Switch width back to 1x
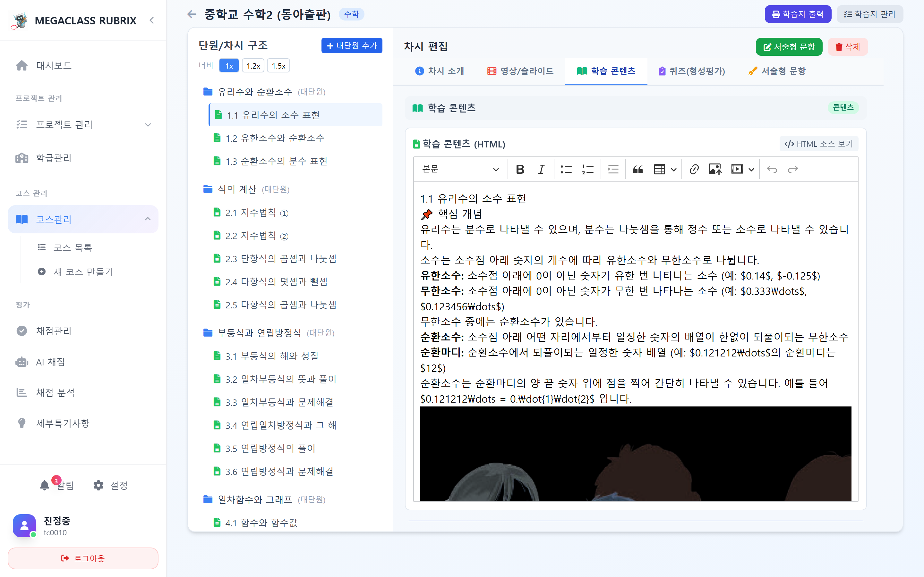Viewport: 924px width, 577px height. [x=229, y=65]
